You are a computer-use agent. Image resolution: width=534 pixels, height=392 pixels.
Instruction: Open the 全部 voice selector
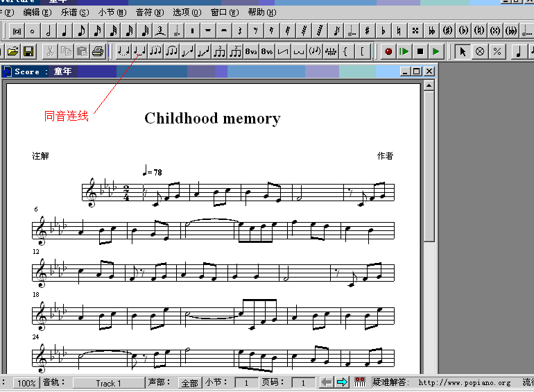point(190,383)
